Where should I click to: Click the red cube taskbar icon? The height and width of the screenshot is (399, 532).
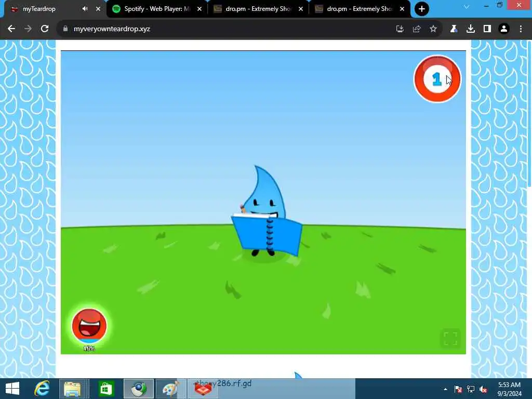pos(203,389)
